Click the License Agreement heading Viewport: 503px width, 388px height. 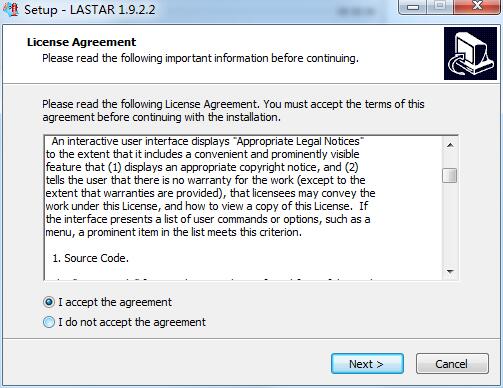coord(81,42)
